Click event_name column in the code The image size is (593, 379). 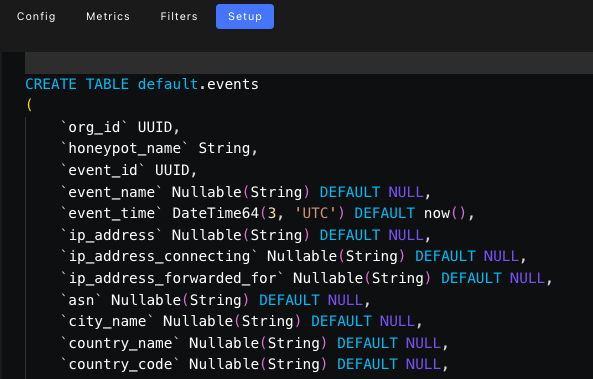tap(111, 192)
